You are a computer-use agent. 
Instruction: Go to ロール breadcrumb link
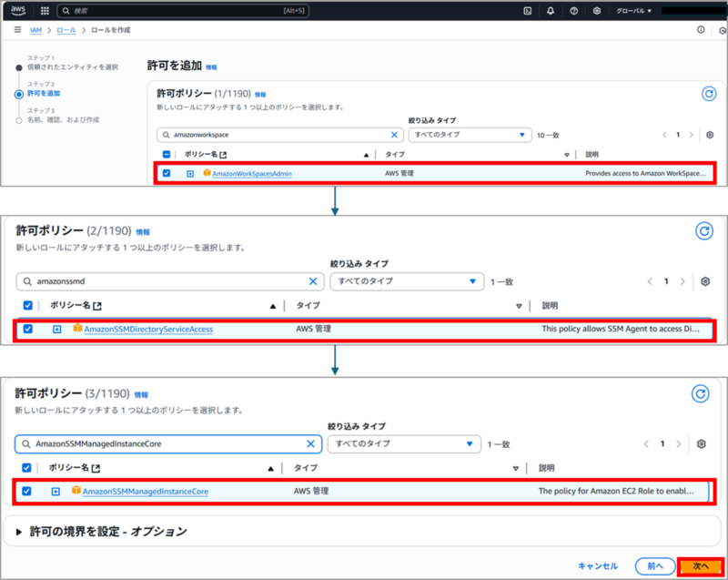tap(66, 30)
